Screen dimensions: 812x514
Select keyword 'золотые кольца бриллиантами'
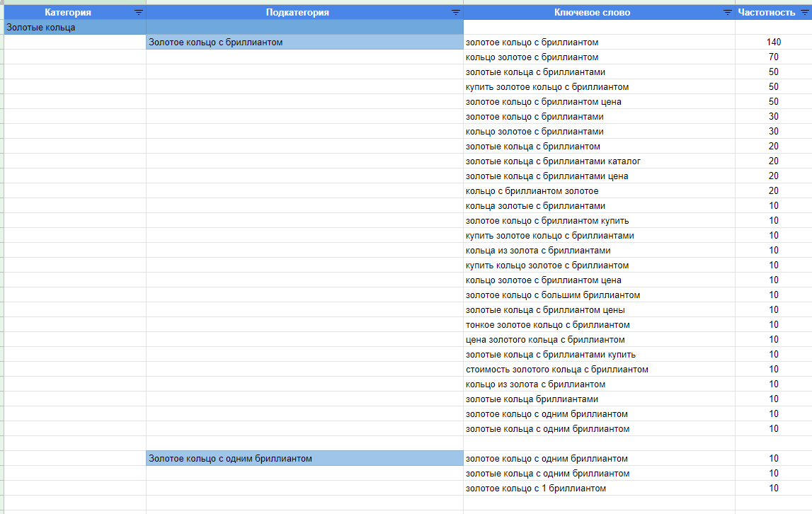coord(532,399)
